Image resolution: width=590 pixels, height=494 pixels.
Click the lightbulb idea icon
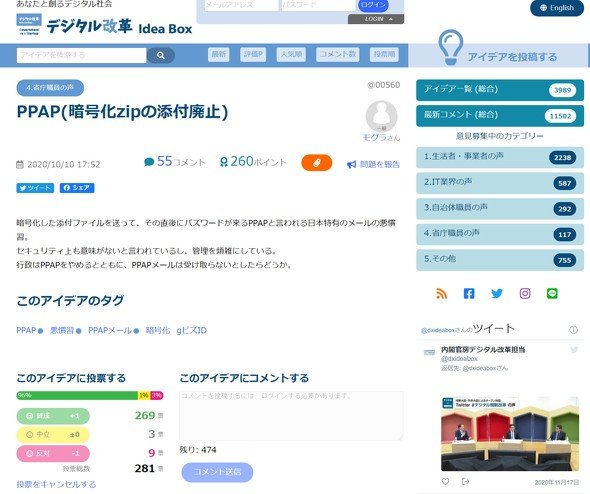[450, 47]
